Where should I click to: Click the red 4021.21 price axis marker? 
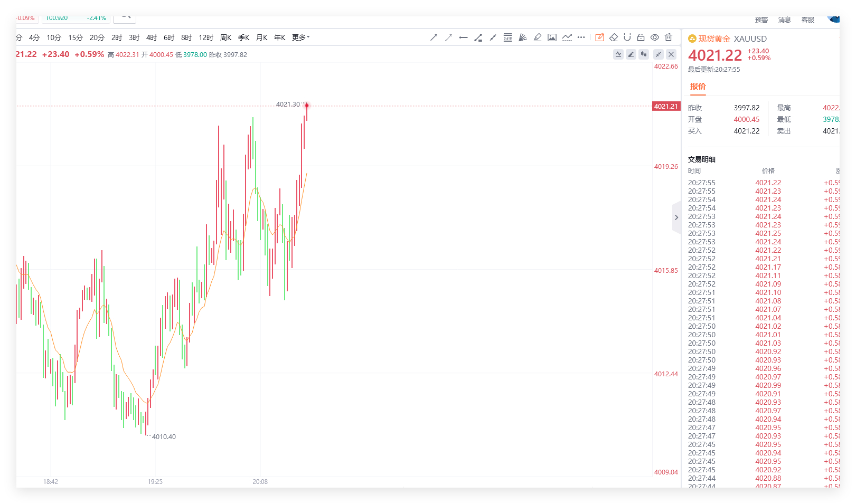tap(666, 106)
